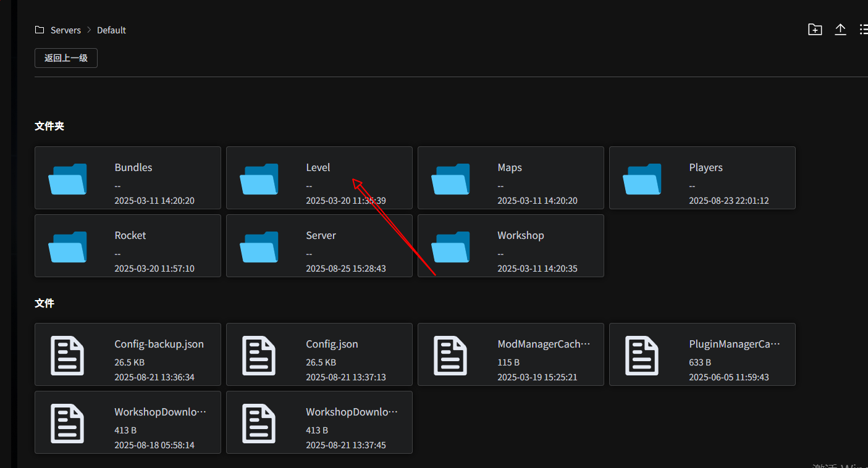Click the 115 B file size
This screenshot has width=868, height=468.
[x=508, y=362]
